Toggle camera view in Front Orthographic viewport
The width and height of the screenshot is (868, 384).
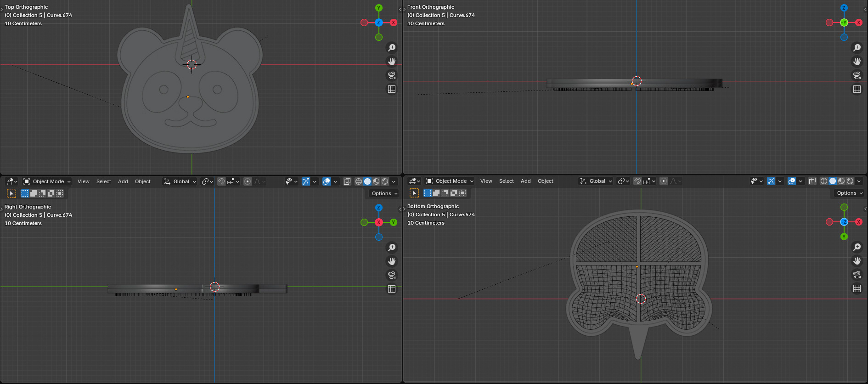tap(857, 75)
